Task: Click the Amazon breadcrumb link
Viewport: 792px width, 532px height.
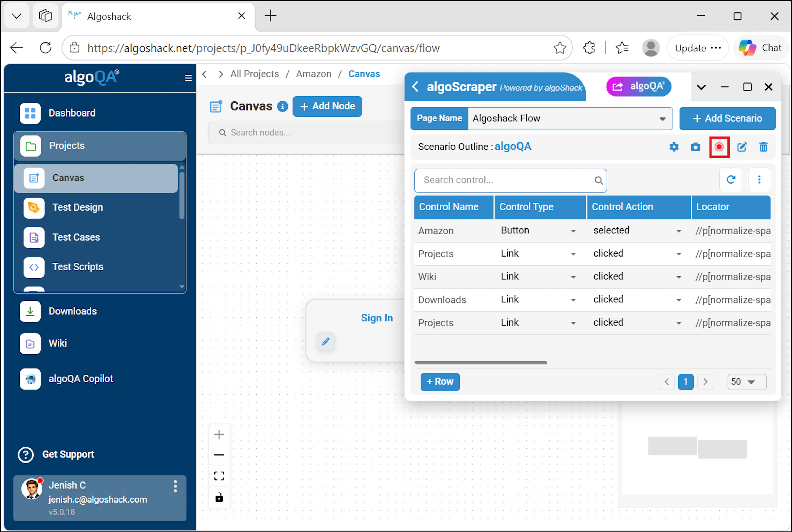Action: click(x=313, y=74)
